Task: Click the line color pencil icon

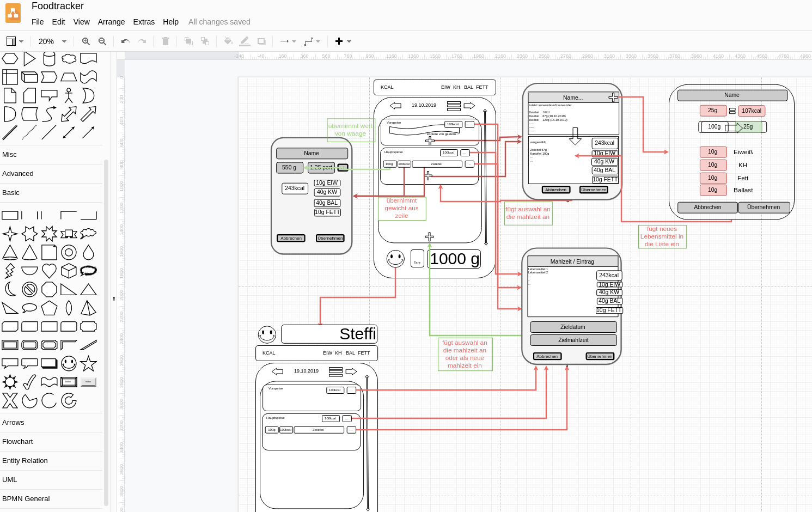Action: (245, 41)
